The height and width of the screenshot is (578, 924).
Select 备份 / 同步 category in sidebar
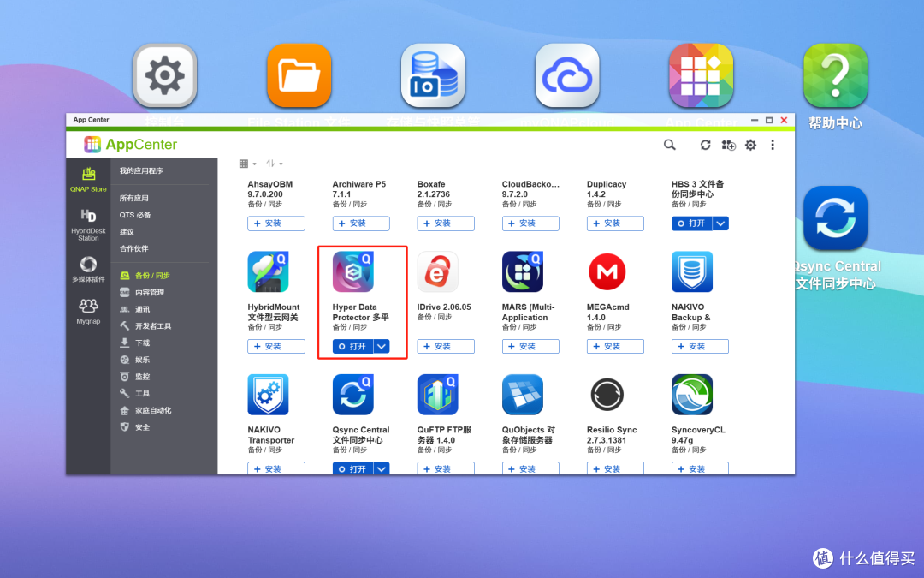(152, 276)
